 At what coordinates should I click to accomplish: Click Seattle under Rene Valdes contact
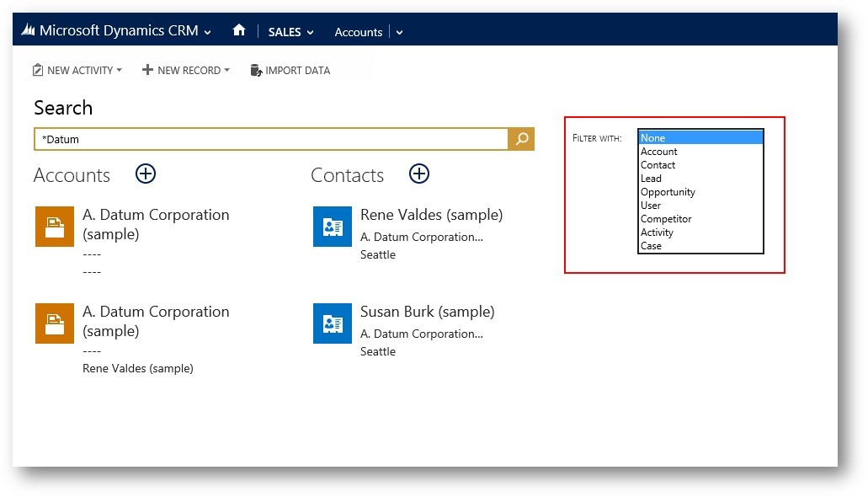pyautogui.click(x=377, y=255)
